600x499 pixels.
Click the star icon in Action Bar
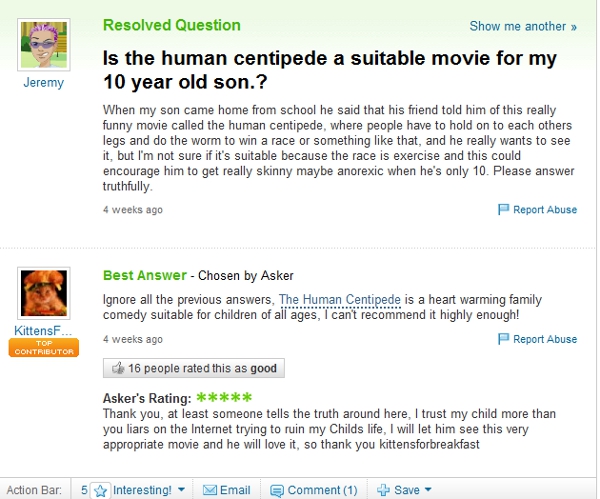100,490
